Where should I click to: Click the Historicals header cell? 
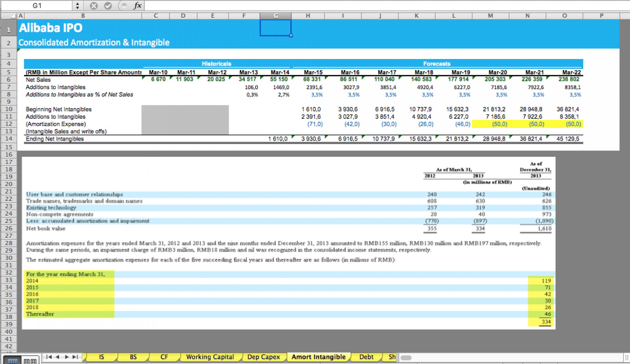click(x=216, y=64)
